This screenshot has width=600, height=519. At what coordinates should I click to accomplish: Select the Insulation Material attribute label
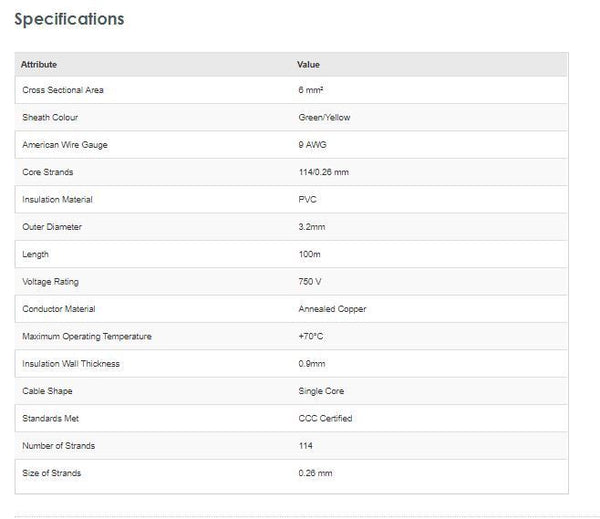coord(56,200)
